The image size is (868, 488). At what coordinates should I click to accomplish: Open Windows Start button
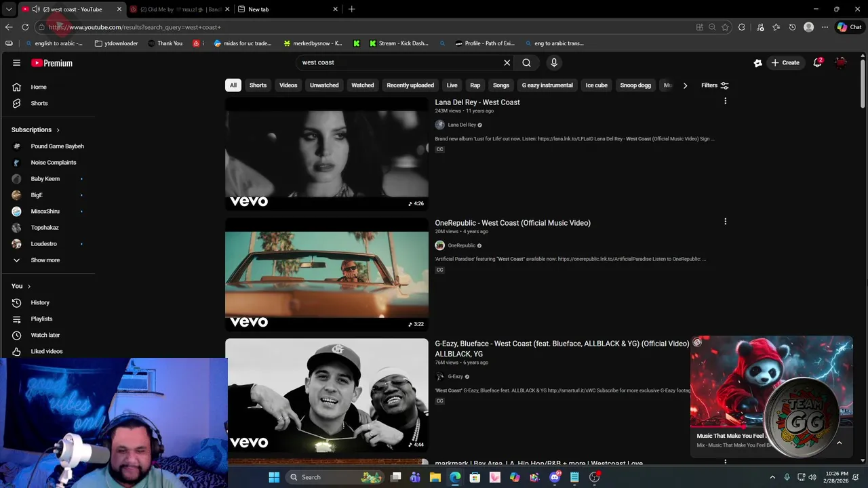click(274, 477)
